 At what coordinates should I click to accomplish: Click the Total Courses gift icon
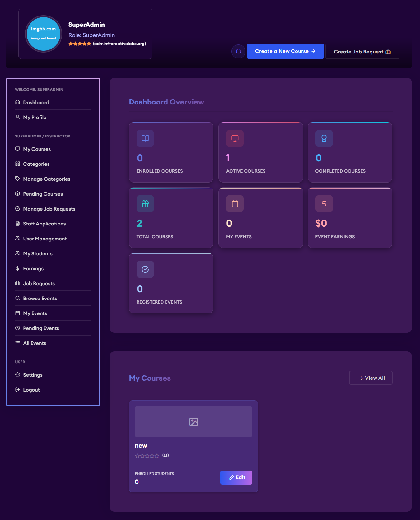pyautogui.click(x=145, y=204)
